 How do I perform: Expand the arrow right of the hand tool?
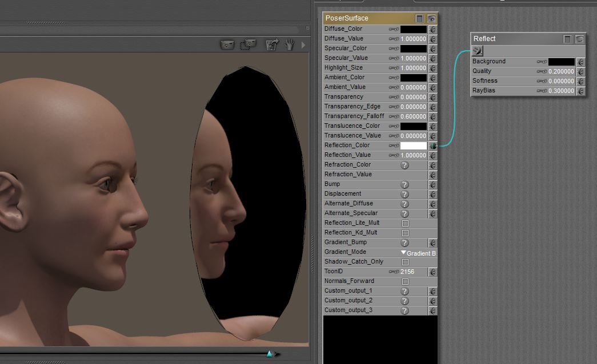click(303, 45)
